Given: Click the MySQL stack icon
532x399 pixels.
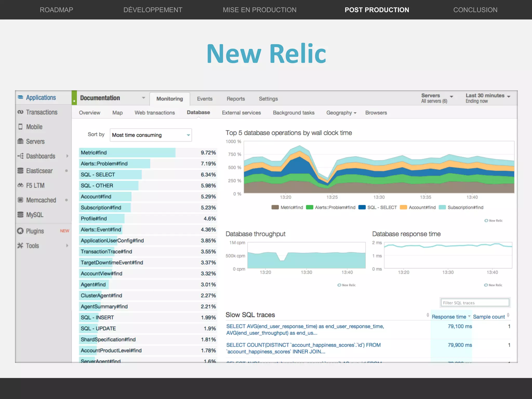Looking at the screenshot, I should click(21, 215).
